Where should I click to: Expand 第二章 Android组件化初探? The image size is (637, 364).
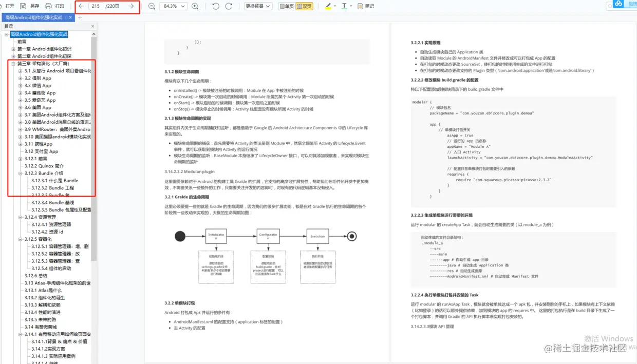point(13,56)
